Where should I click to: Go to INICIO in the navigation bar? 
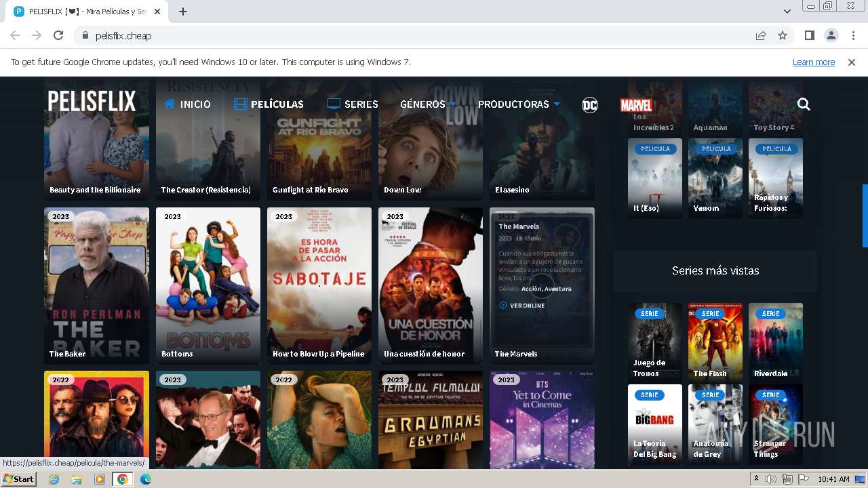187,104
